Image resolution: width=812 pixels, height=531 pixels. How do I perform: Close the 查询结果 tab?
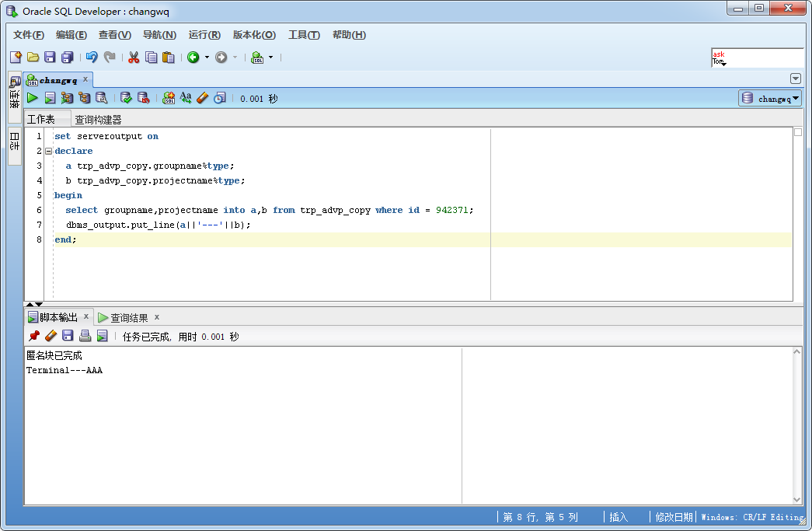pyautogui.click(x=157, y=316)
